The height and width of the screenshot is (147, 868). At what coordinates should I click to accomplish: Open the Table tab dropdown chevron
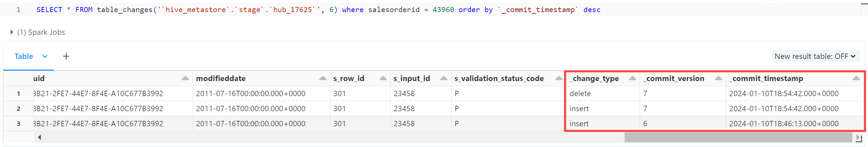[x=45, y=56]
